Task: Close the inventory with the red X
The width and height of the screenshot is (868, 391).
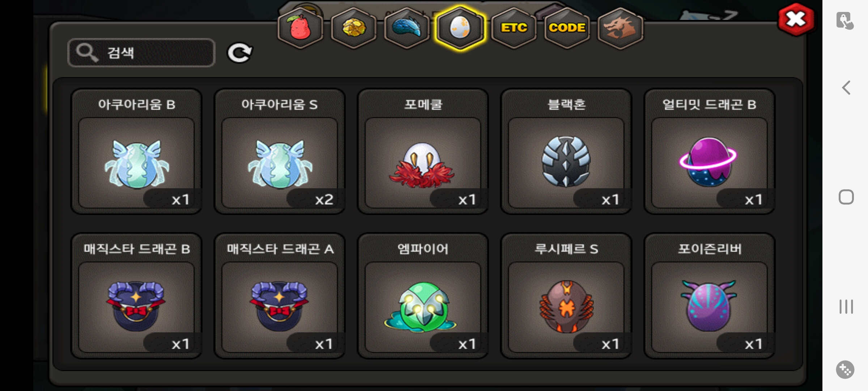Action: (x=796, y=19)
